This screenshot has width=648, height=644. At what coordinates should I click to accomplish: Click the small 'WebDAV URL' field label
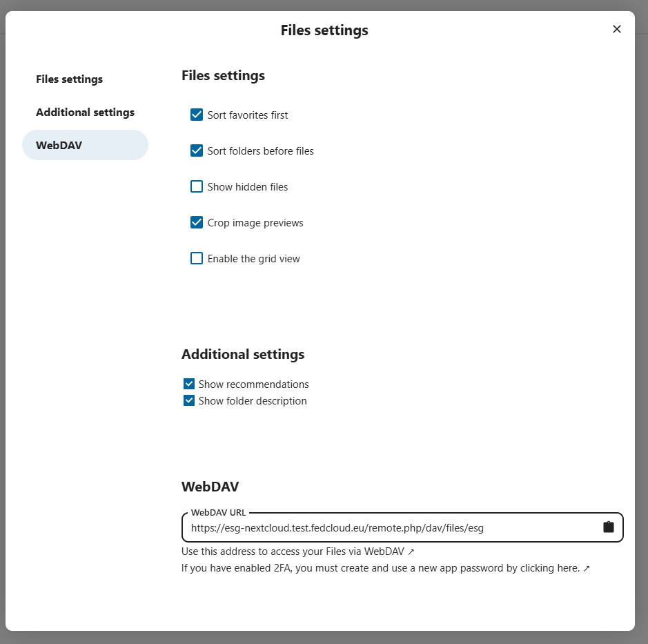[218, 513]
